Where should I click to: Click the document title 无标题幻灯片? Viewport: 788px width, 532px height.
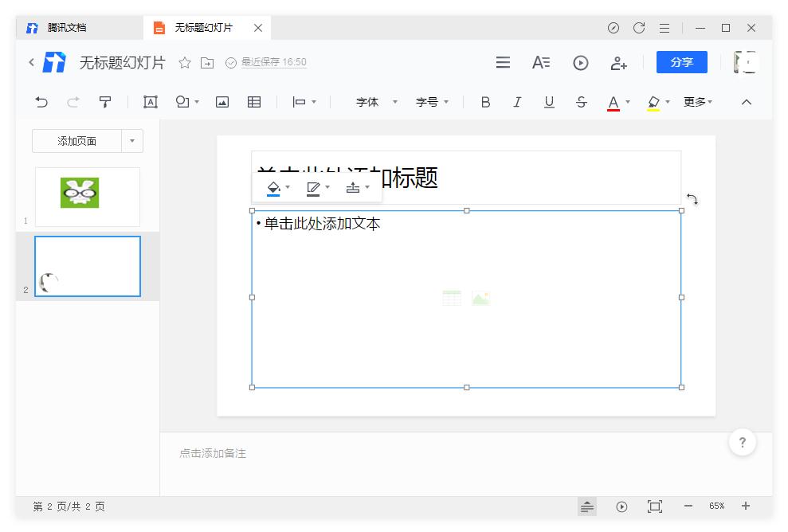122,63
